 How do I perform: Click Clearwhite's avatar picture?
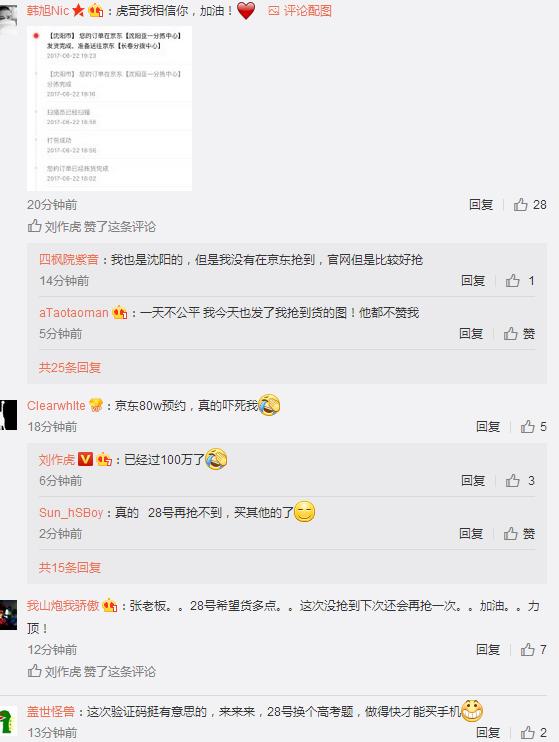pos(9,415)
